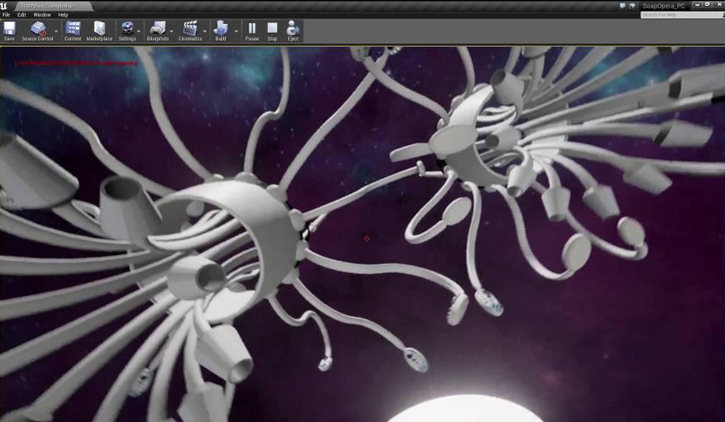Image resolution: width=725 pixels, height=422 pixels.
Task: Open the chat bubble feedback icon
Action: pyautogui.click(x=623, y=6)
